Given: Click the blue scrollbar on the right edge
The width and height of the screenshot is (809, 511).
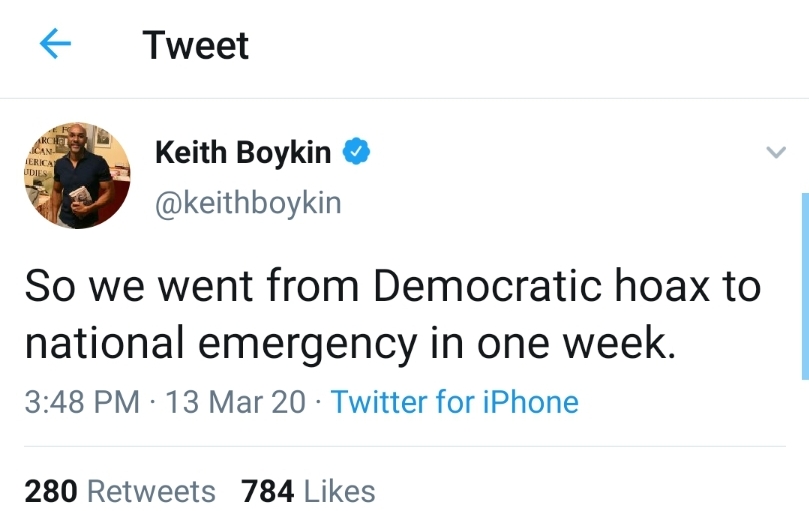Looking at the screenshot, I should pos(804,285).
